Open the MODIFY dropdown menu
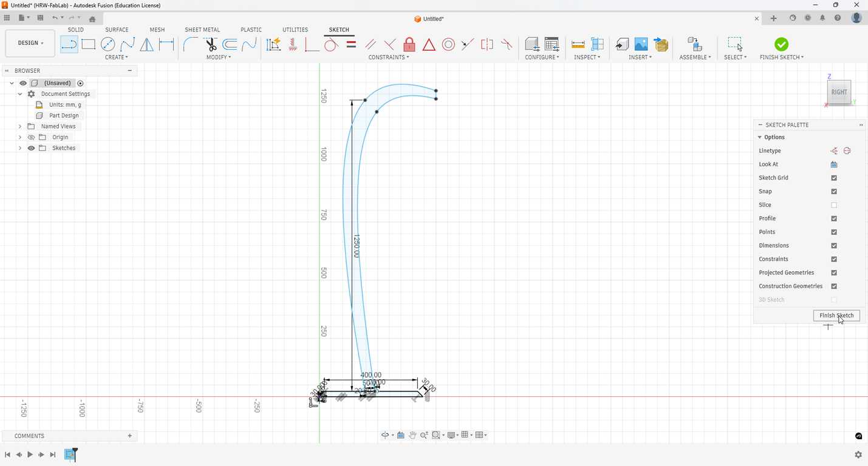 [x=219, y=57]
